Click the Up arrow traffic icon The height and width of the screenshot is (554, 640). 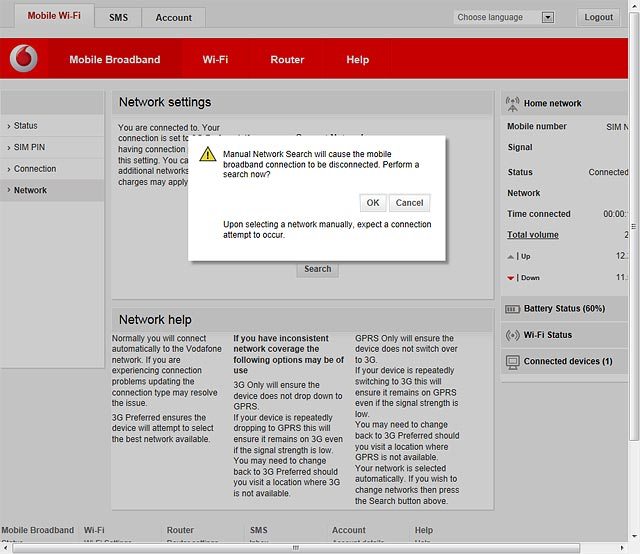(x=510, y=256)
